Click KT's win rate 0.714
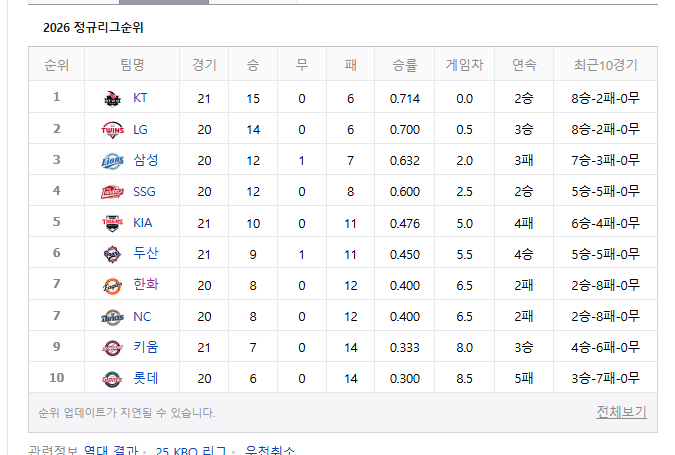This screenshot has height=455, width=675. pos(405,99)
